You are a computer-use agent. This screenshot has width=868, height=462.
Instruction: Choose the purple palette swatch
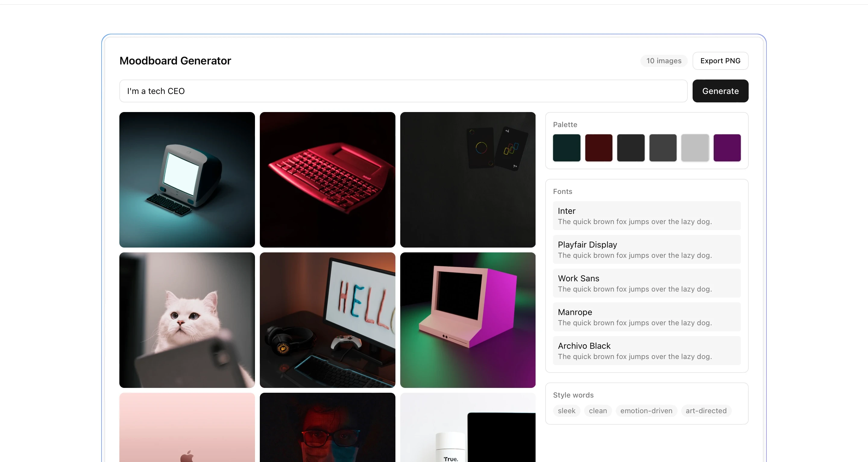click(x=727, y=148)
